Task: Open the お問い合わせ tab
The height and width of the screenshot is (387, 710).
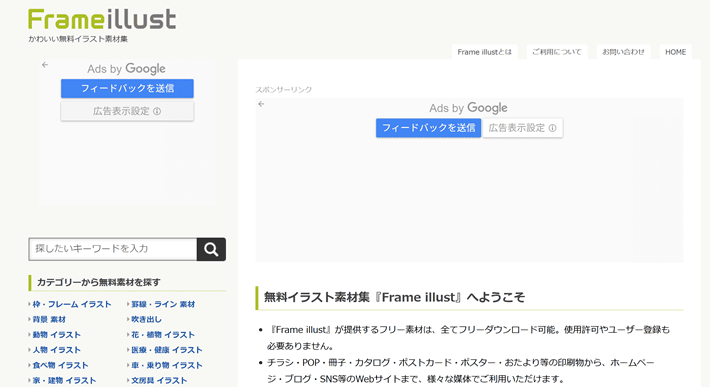Action: pos(624,52)
